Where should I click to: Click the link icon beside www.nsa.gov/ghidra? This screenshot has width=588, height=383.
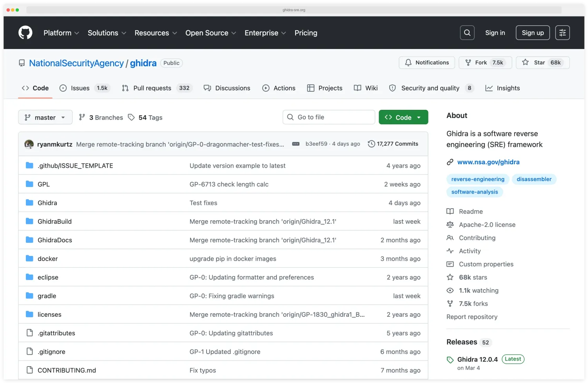(450, 162)
